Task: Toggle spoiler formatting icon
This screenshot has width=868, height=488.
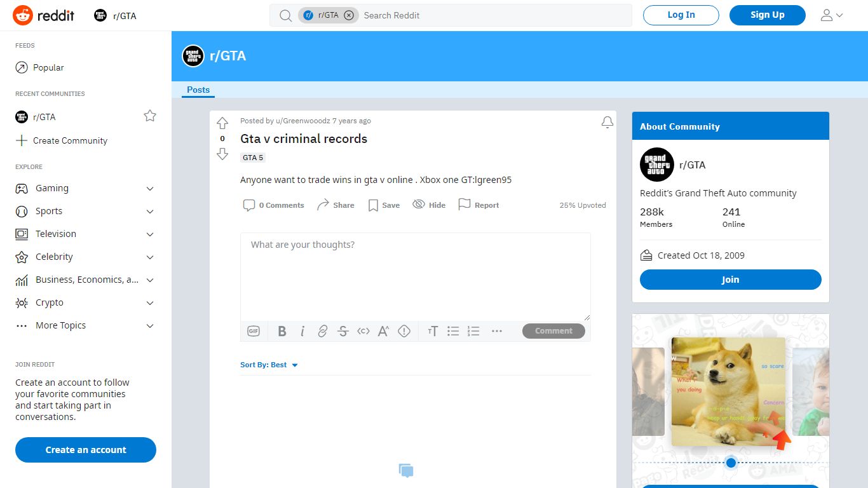Action: tap(404, 331)
